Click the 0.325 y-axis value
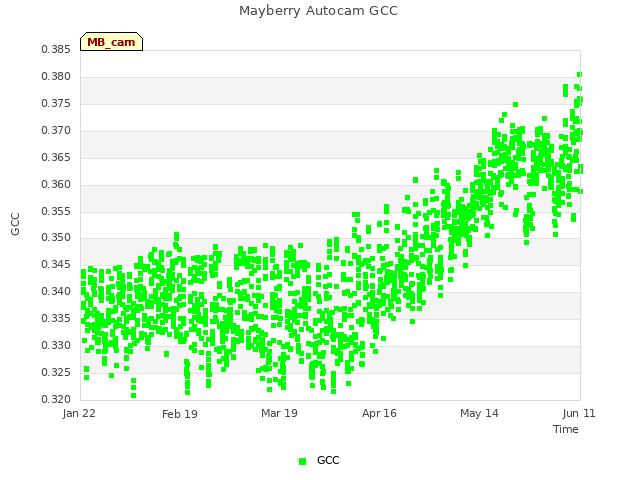 pyautogui.click(x=56, y=372)
